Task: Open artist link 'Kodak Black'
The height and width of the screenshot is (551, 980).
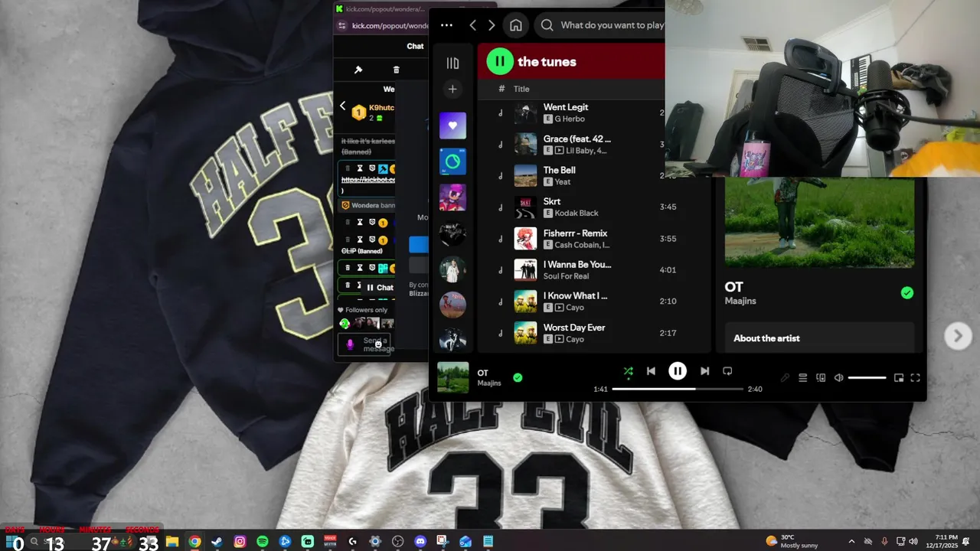Action: pyautogui.click(x=577, y=213)
